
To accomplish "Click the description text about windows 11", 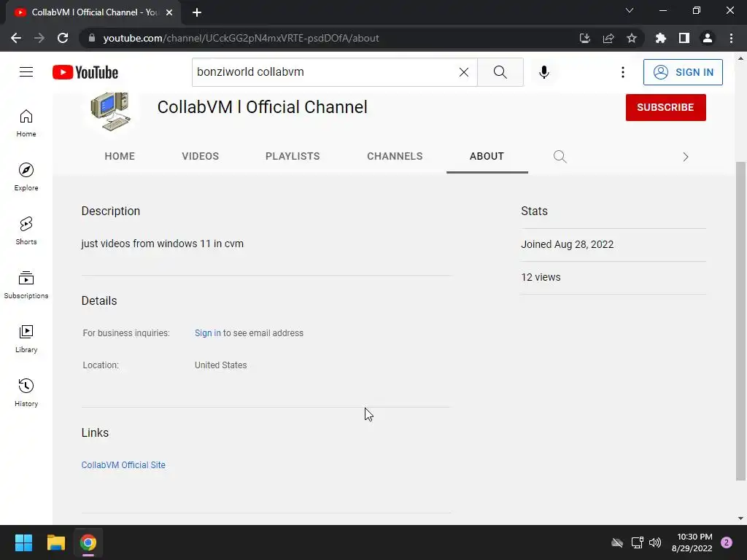I will pos(163,244).
